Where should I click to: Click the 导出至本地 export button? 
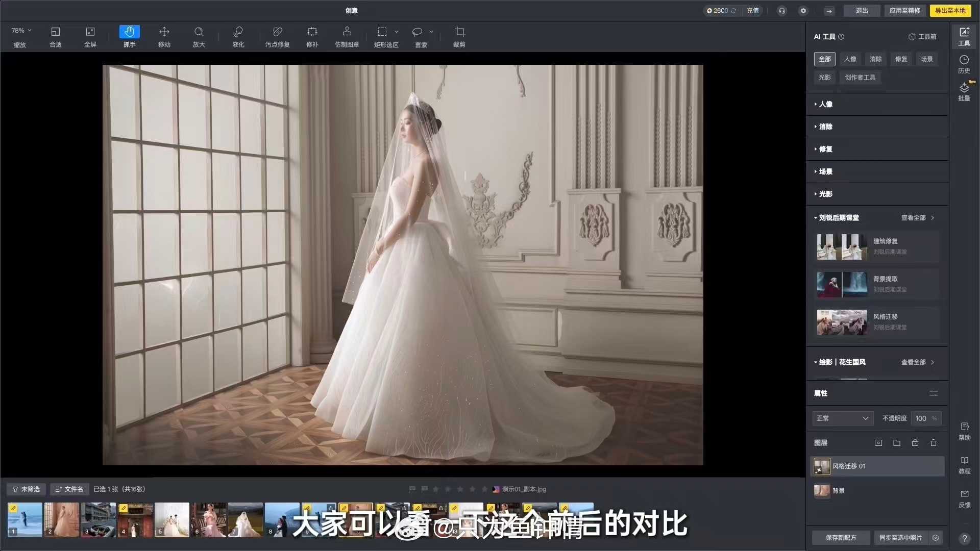pos(950,11)
